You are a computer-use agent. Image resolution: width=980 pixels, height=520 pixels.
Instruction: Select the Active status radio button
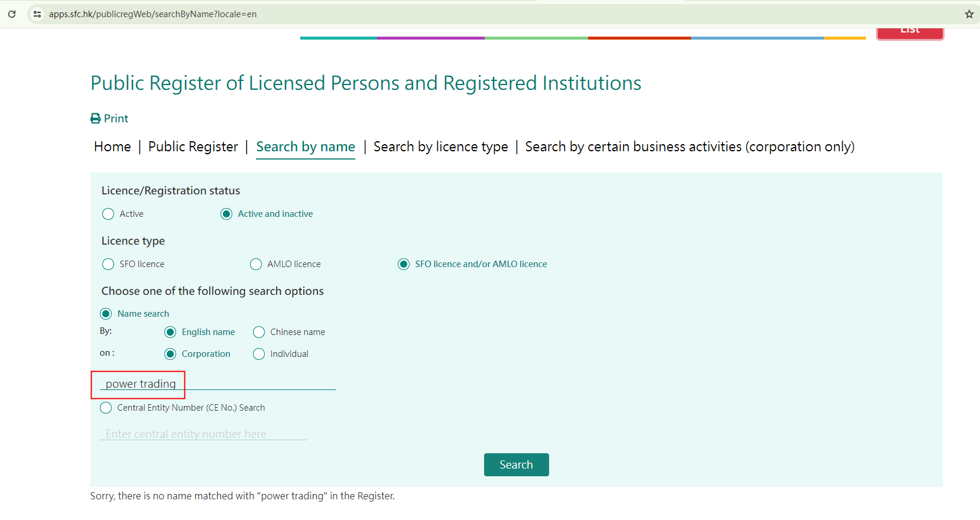tap(108, 214)
